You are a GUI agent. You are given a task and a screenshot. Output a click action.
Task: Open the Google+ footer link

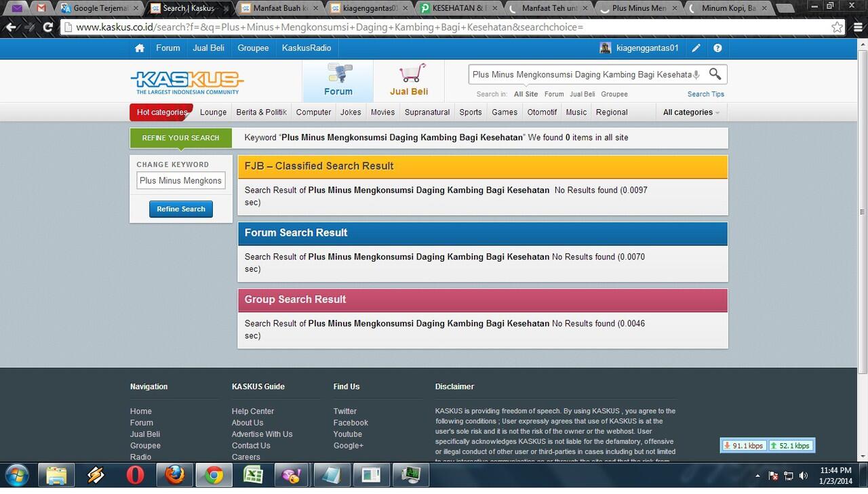coord(349,446)
